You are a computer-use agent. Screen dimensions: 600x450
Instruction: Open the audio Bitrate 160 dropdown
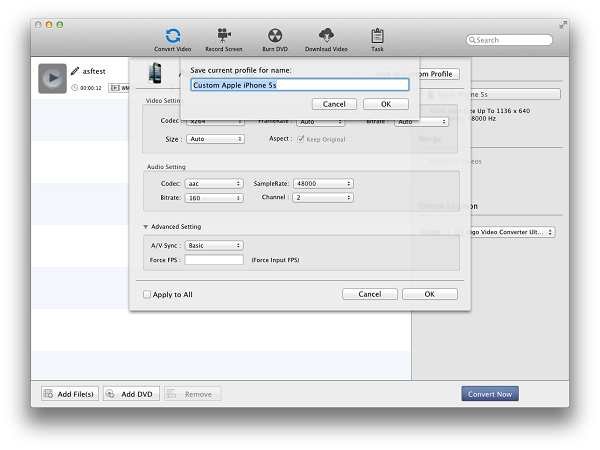pos(214,198)
